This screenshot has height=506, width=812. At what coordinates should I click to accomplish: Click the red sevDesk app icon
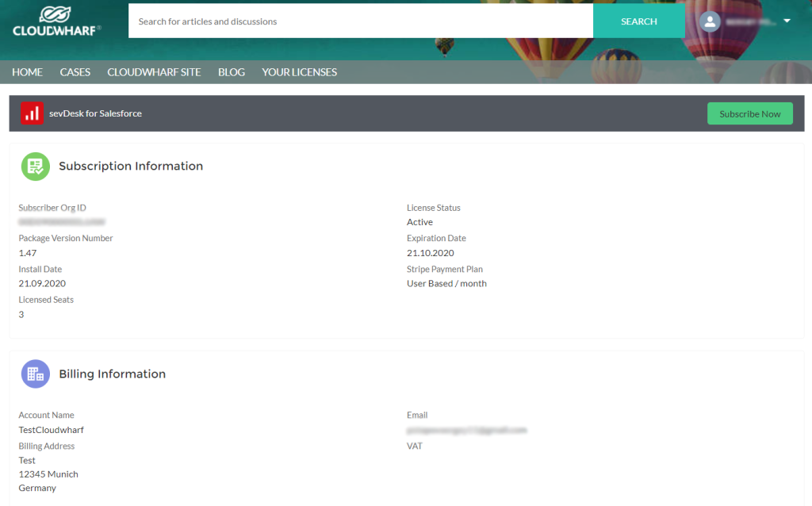pyautogui.click(x=32, y=113)
